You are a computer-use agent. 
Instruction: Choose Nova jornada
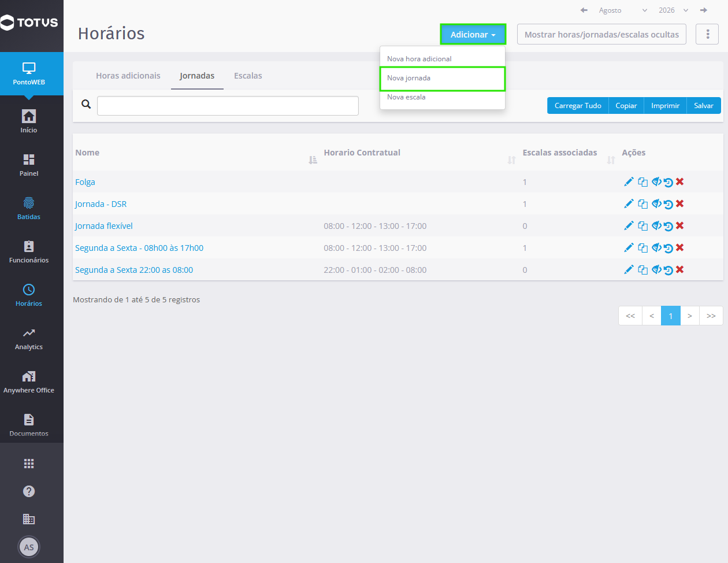[x=443, y=78]
